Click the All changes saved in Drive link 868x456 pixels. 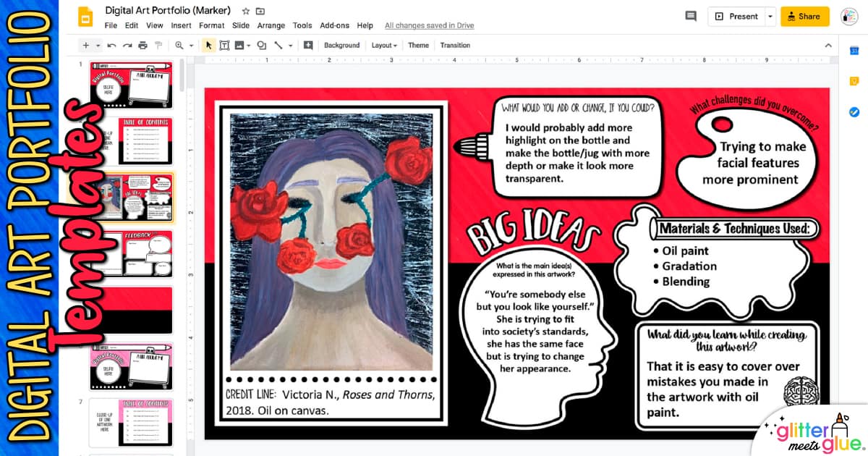(428, 25)
